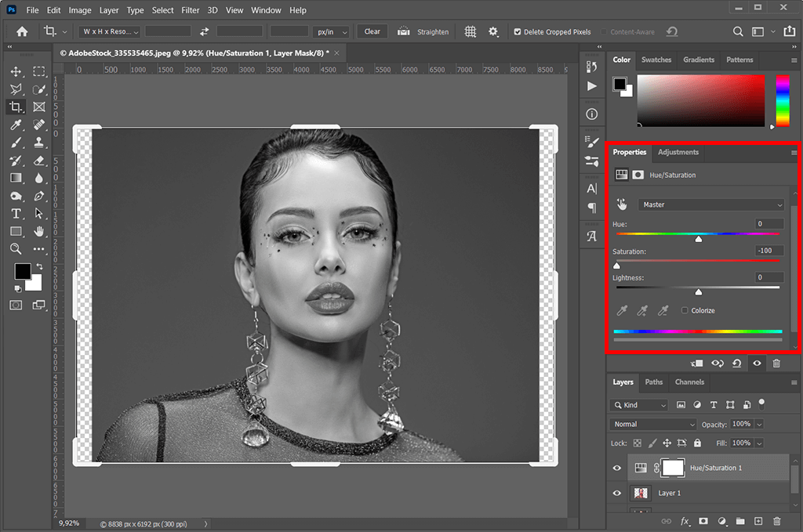Open the Normal blend mode dropdown
Viewport: 803px width, 532px height.
(x=653, y=424)
